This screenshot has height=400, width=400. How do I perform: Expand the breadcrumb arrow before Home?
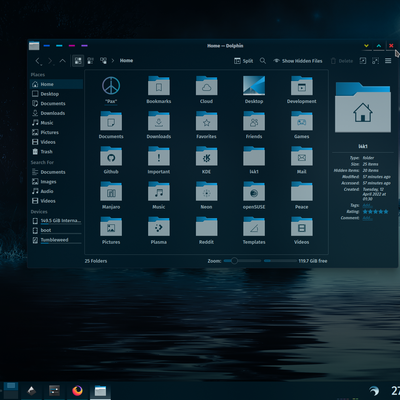point(113,61)
